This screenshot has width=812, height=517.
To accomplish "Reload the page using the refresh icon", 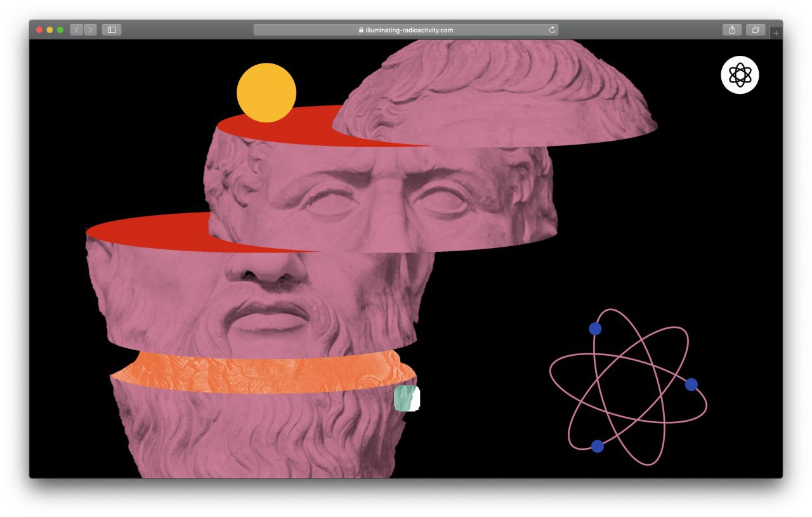I will coord(552,30).
